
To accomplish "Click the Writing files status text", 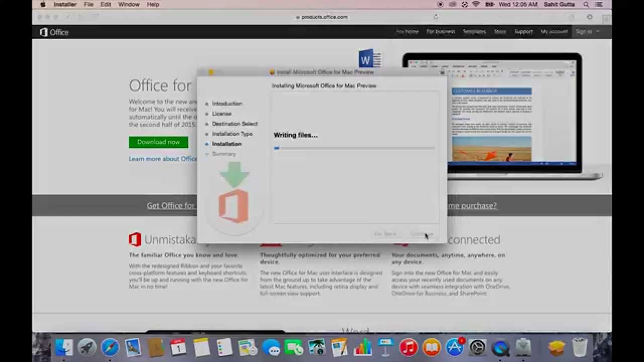I will pyautogui.click(x=296, y=135).
